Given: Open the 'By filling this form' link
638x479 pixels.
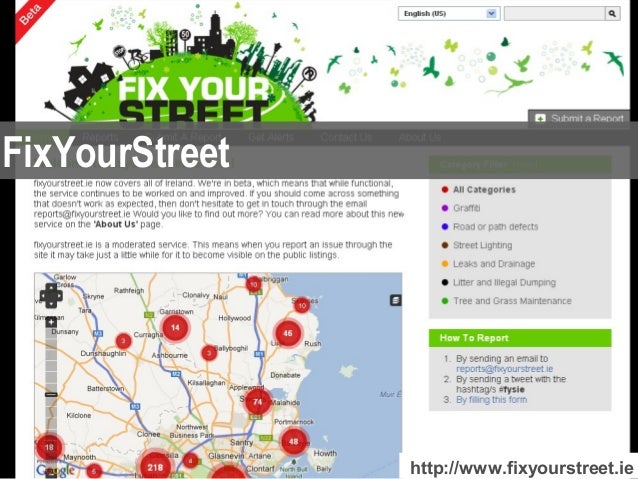Looking at the screenshot, I should 492,400.
